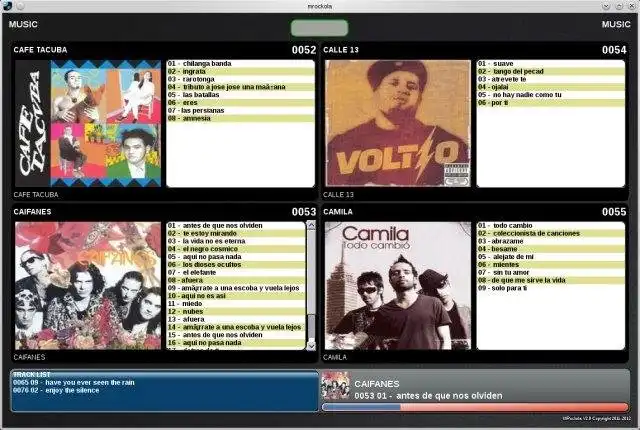This screenshot has width=640, height=430.
Task: Select track '13 - afuera'
Action: point(236,319)
